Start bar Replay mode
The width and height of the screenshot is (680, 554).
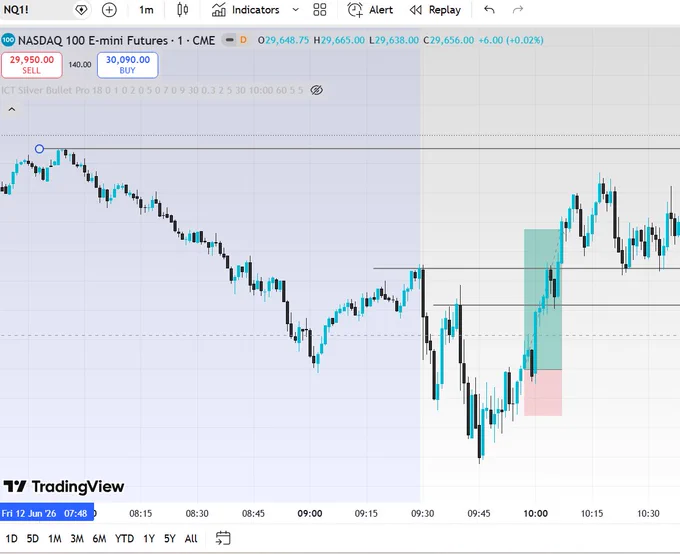(435, 10)
